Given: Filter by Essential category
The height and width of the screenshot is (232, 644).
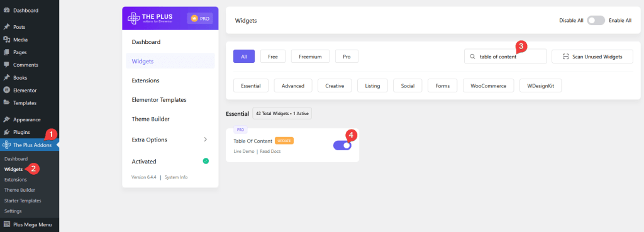Looking at the screenshot, I should coord(250,86).
